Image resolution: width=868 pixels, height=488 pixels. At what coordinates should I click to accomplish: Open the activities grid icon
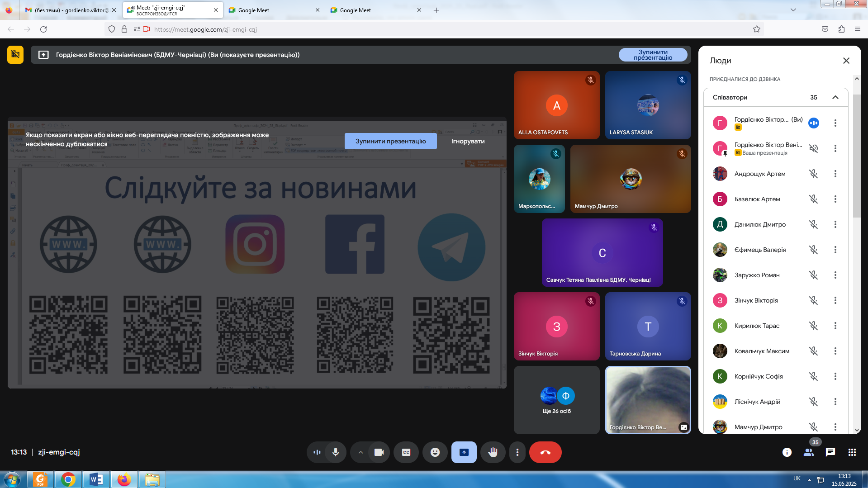(852, 452)
